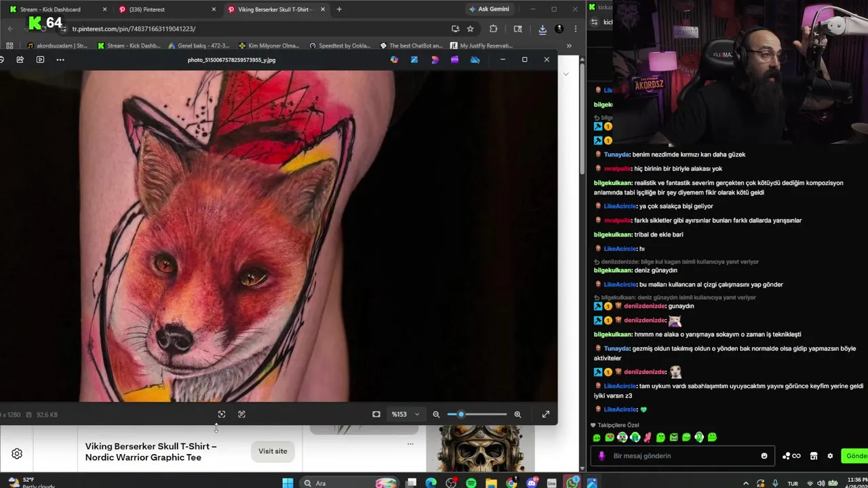Open photo viewer three-dot more menu
Image resolution: width=868 pixels, height=488 pixels.
(x=60, y=60)
